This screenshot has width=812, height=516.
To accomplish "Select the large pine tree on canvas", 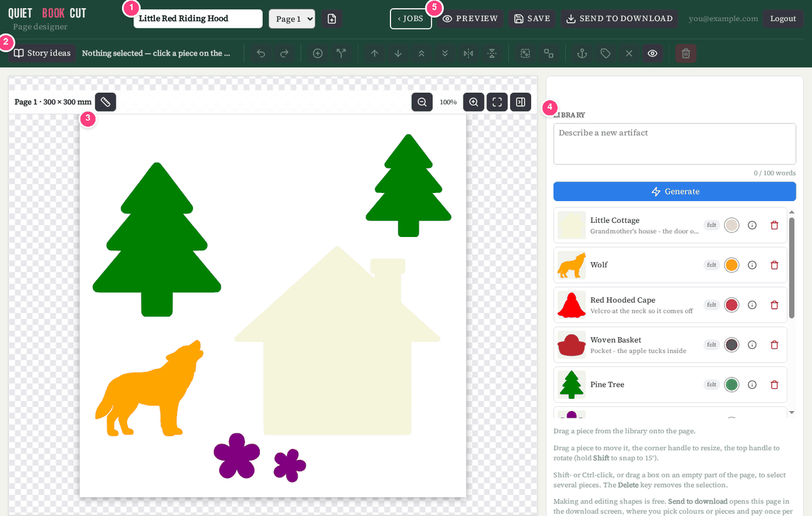I will coord(157,240).
